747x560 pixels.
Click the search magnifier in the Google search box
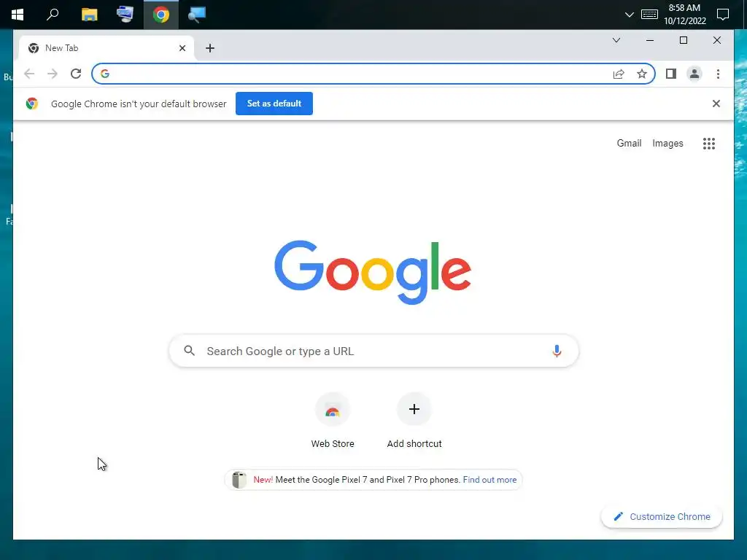[189, 351]
